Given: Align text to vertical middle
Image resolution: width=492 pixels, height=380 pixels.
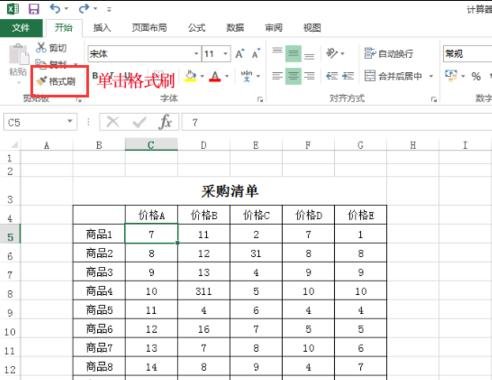Looking at the screenshot, I should (x=293, y=53).
